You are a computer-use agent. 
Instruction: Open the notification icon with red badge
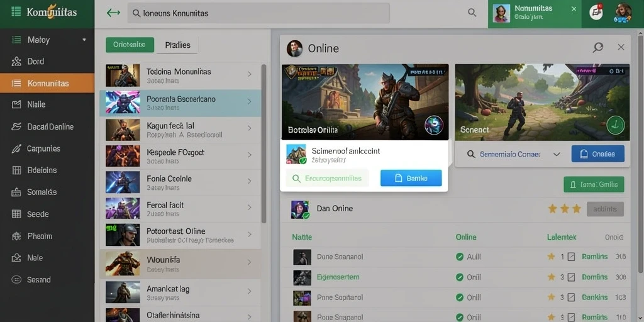click(x=596, y=12)
